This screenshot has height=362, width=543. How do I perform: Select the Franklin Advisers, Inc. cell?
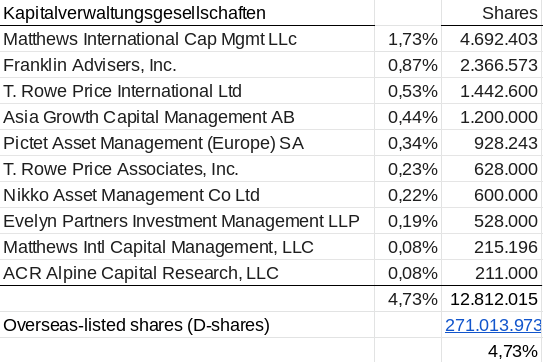(187, 65)
